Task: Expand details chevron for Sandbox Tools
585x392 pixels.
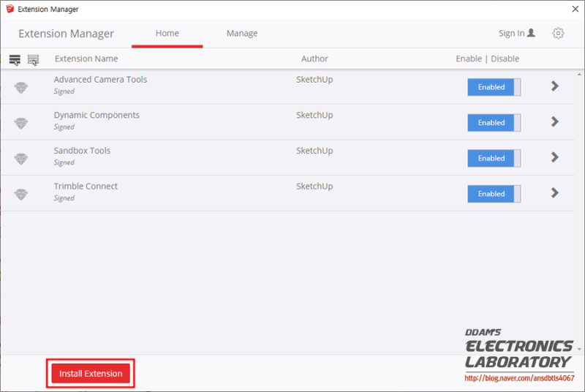Action: (x=555, y=157)
